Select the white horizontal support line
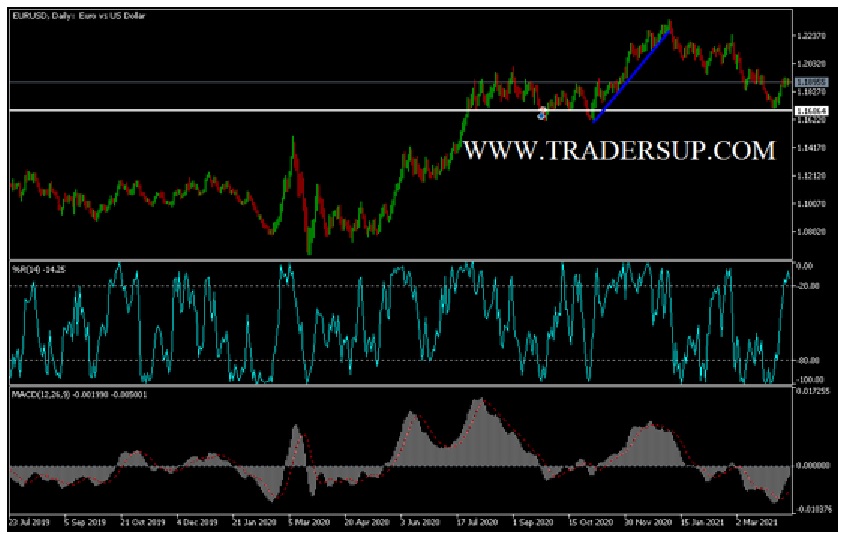 coord(401,111)
